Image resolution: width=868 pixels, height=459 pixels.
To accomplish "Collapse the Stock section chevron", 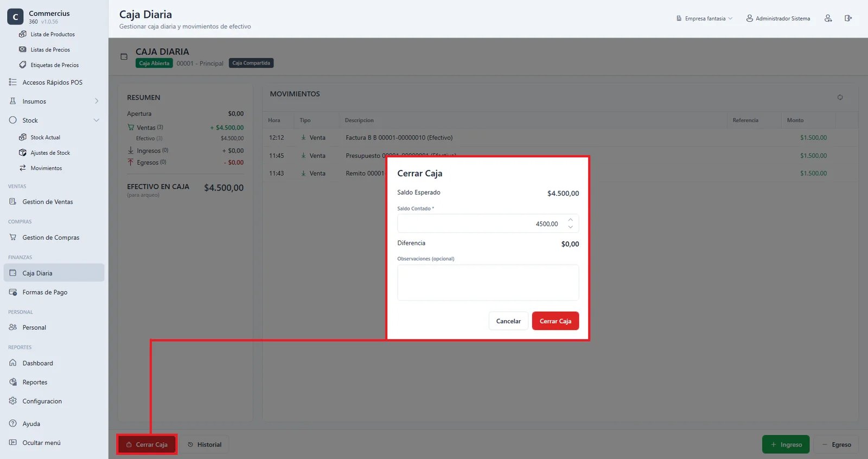I will click(x=97, y=120).
